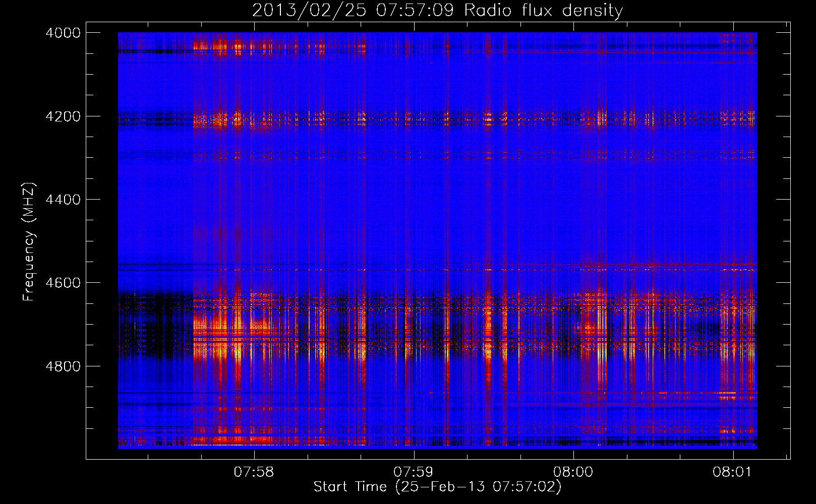Screen dimensions: 816x504
Task: Click the "Start Time (25-Feb-13 07:57:02)" axis title
Action: pos(437,487)
